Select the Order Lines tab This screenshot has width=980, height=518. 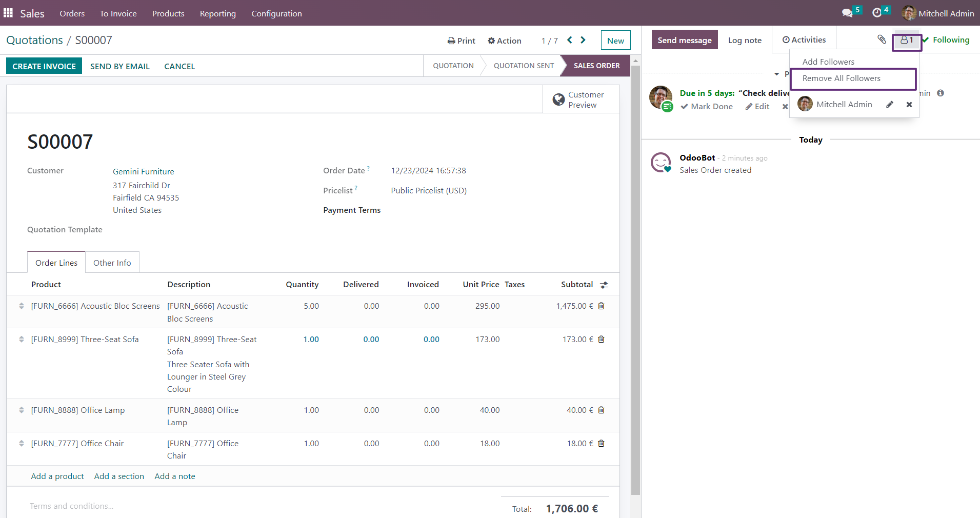pos(56,263)
